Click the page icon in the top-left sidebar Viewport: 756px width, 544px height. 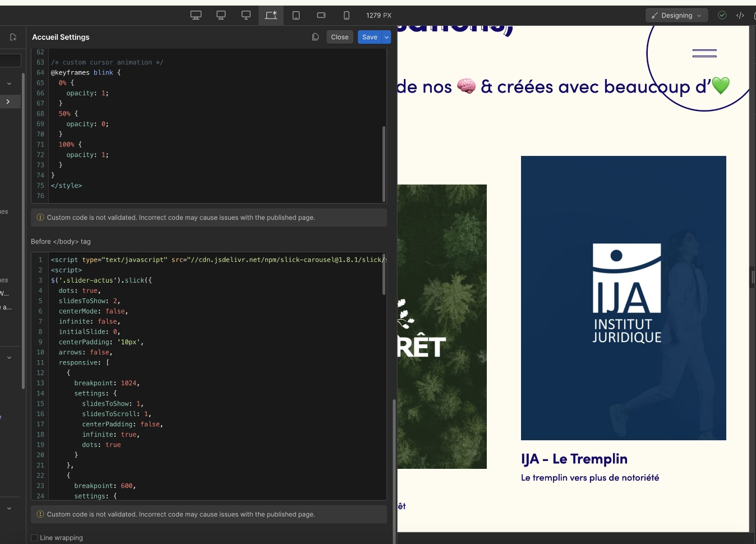pyautogui.click(x=13, y=36)
